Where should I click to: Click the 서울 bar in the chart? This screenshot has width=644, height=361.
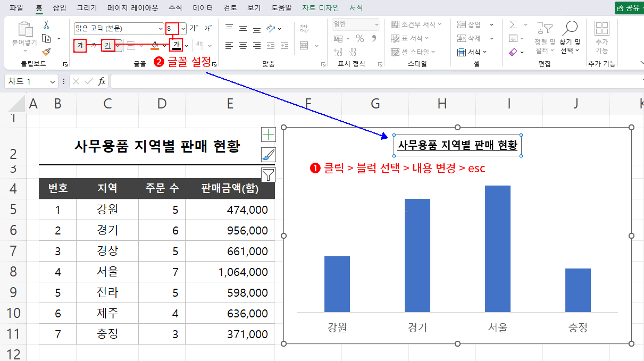click(498, 249)
